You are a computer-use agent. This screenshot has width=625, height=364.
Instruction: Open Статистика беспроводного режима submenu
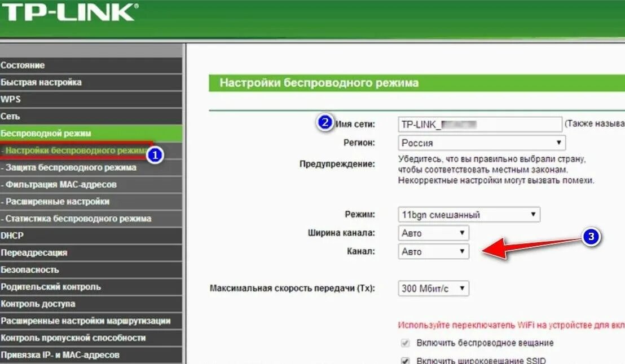(x=91, y=219)
